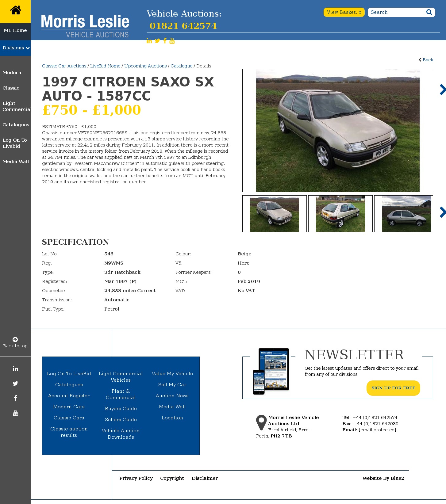The image size is (446, 504).
Task: Click the 1997 Citroen Saxo heading
Action: [128, 89]
